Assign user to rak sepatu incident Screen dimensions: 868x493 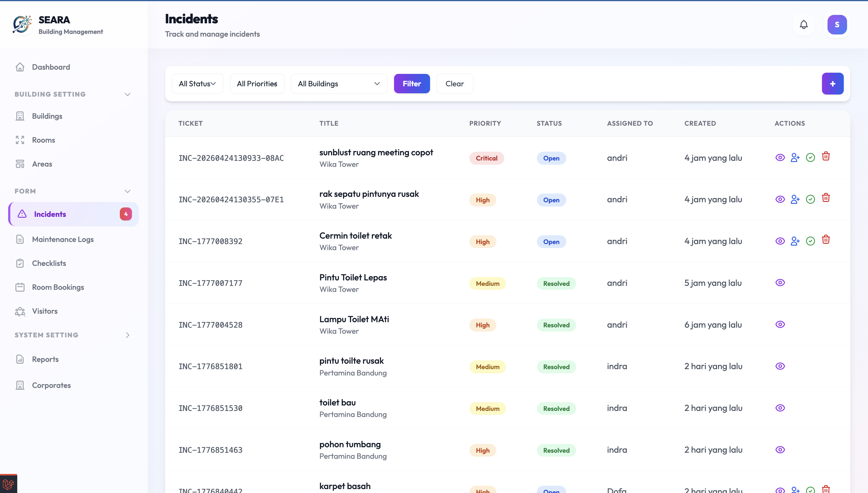click(795, 200)
